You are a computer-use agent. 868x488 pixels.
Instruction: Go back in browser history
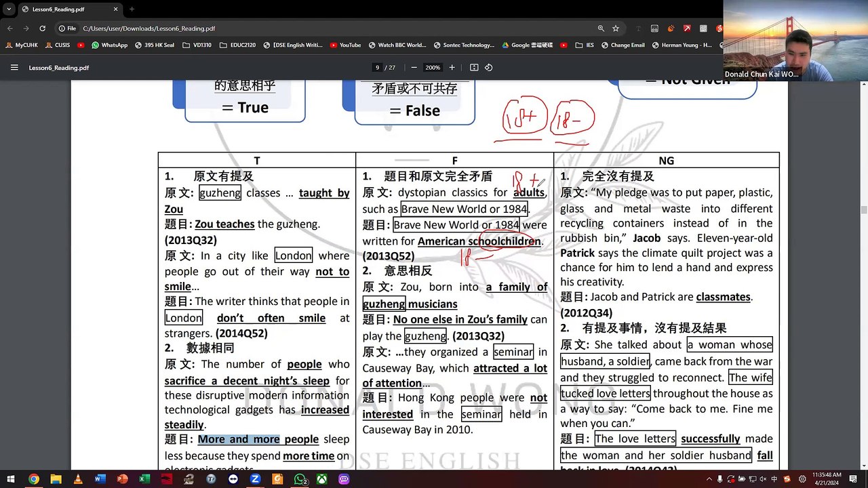click(x=10, y=28)
